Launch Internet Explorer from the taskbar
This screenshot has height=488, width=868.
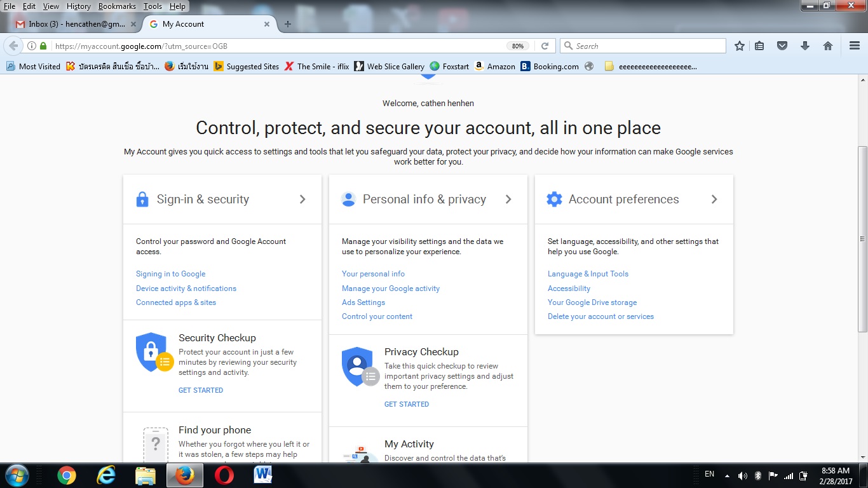click(x=105, y=475)
